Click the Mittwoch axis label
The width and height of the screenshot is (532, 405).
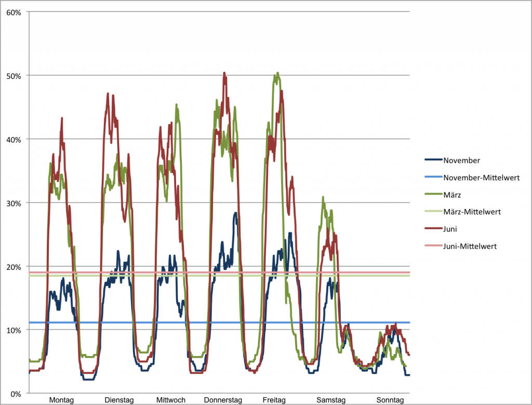[x=170, y=400]
